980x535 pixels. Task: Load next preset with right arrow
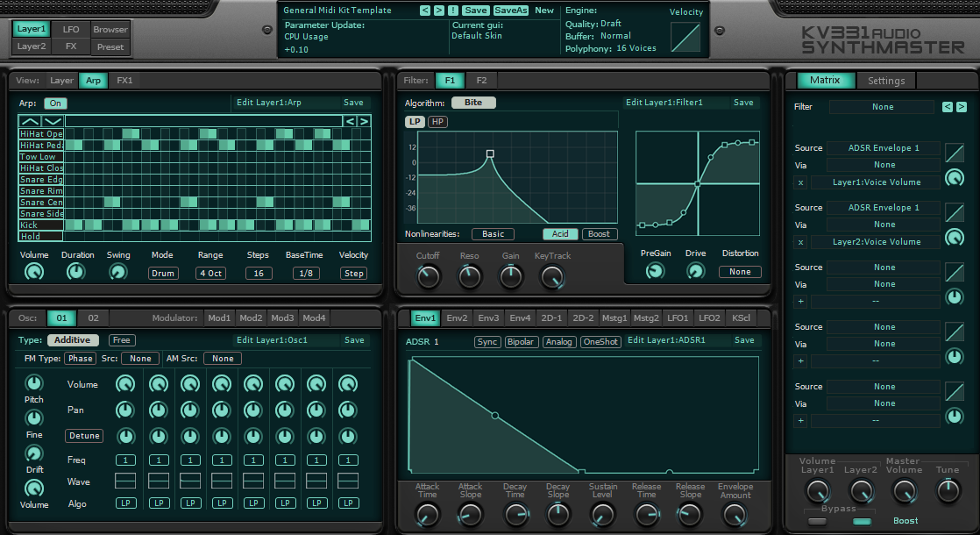coord(439,10)
